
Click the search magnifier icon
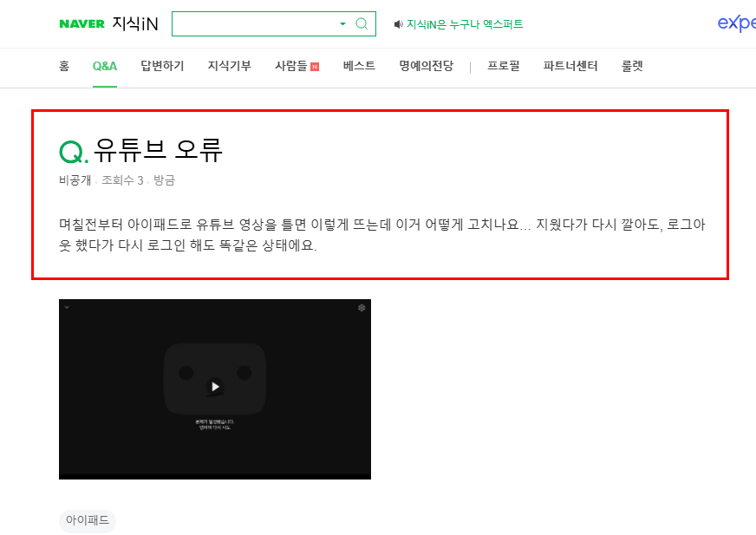click(362, 23)
